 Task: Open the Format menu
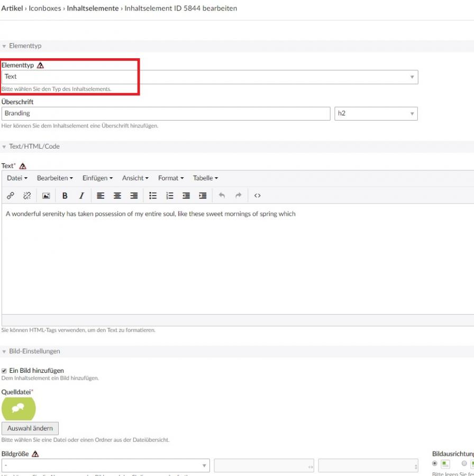[x=171, y=178]
